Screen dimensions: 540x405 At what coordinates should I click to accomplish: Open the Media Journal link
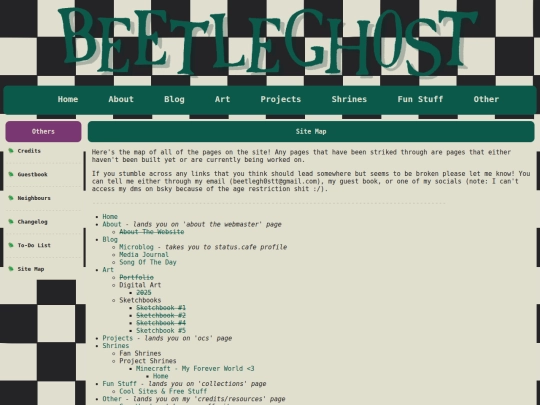click(144, 255)
